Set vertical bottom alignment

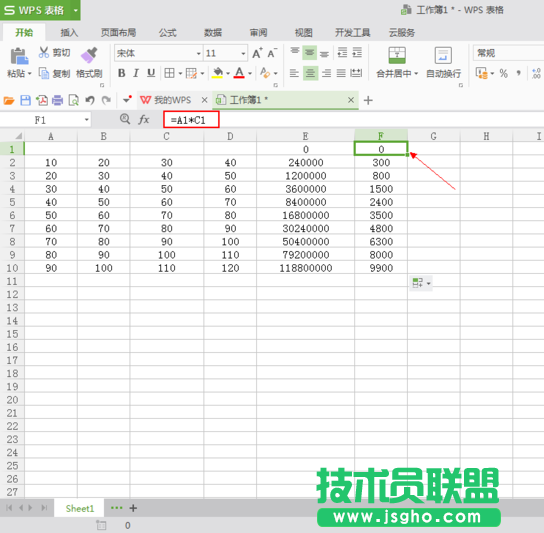point(324,53)
